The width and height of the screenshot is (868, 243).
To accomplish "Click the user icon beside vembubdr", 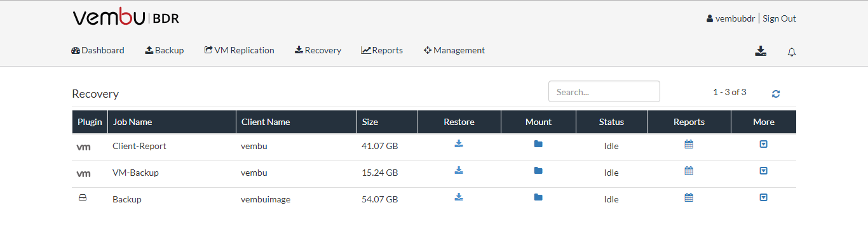I will pyautogui.click(x=710, y=19).
